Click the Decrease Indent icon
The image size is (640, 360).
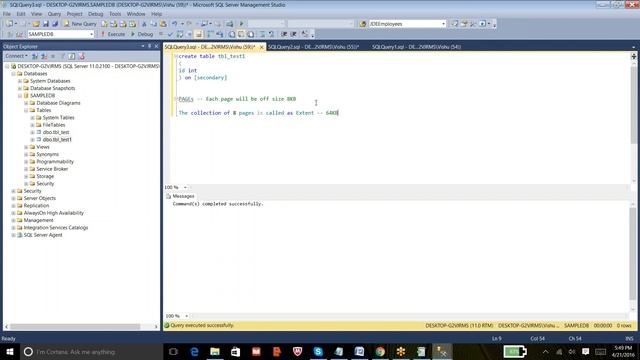(284, 34)
